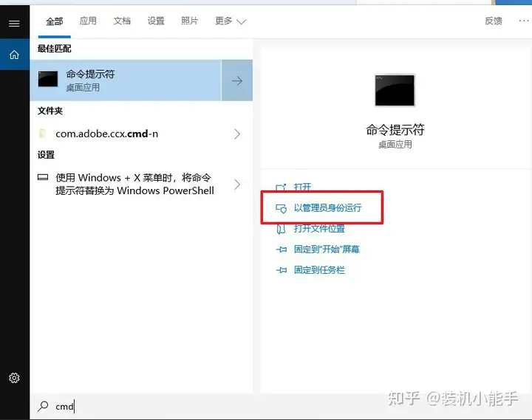This screenshot has height=420, width=532.
Task: Click the 打开文件位置 file icon
Action: click(x=281, y=229)
